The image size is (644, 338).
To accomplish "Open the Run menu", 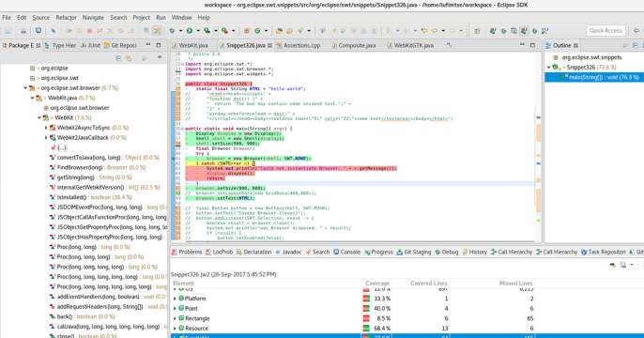I will tap(161, 18).
